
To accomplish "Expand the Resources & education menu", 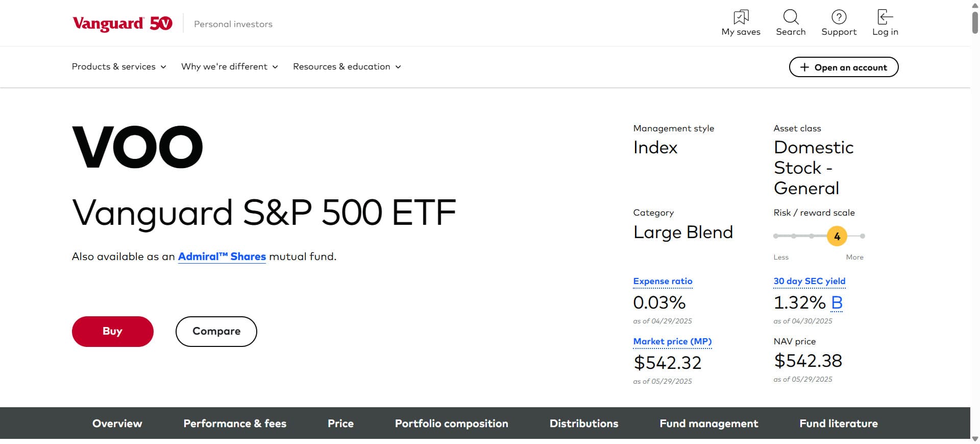I will (347, 66).
